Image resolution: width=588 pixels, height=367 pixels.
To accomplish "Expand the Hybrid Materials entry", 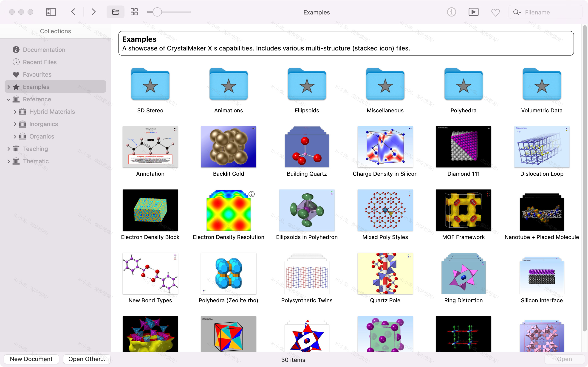I will click(x=15, y=112).
